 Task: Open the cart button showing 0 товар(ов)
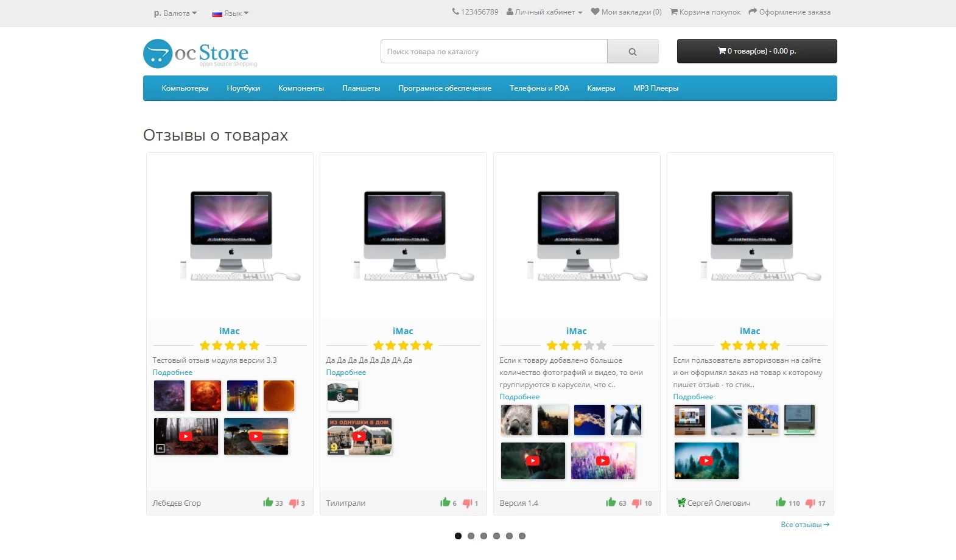(757, 51)
